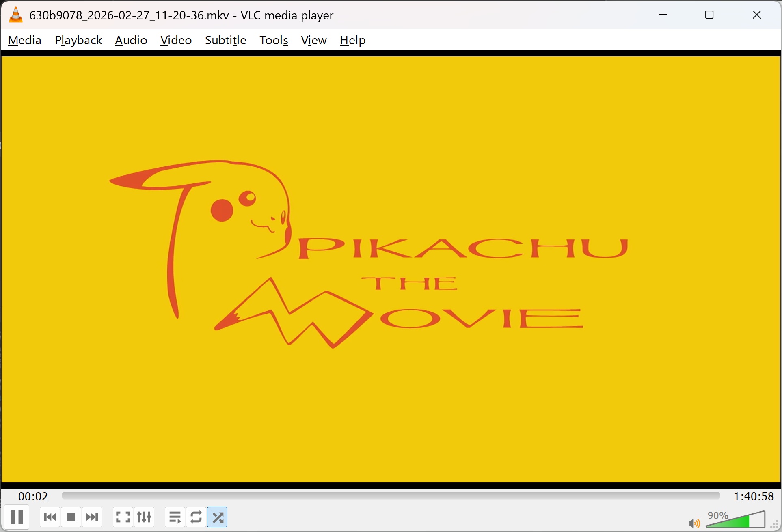Viewport: 782px width, 532px height.
Task: Stop playback with the stop button
Action: pos(71,517)
